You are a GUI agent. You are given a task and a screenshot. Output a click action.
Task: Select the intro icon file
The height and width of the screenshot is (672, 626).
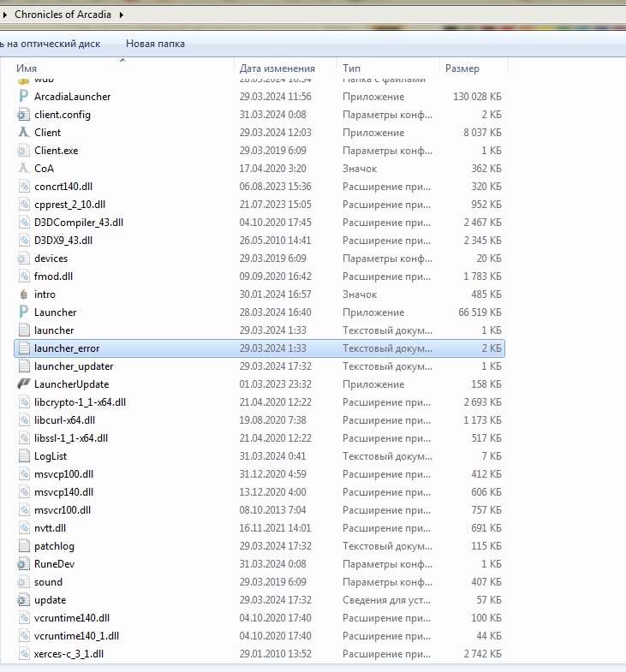click(24, 294)
